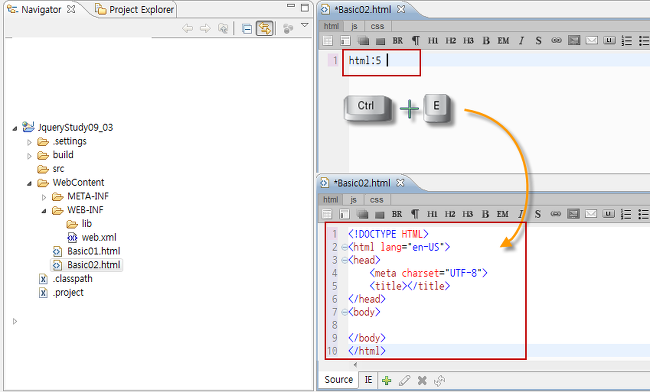Image resolution: width=650 pixels, height=392 pixels.
Task: Select the .project file
Action: point(61,293)
